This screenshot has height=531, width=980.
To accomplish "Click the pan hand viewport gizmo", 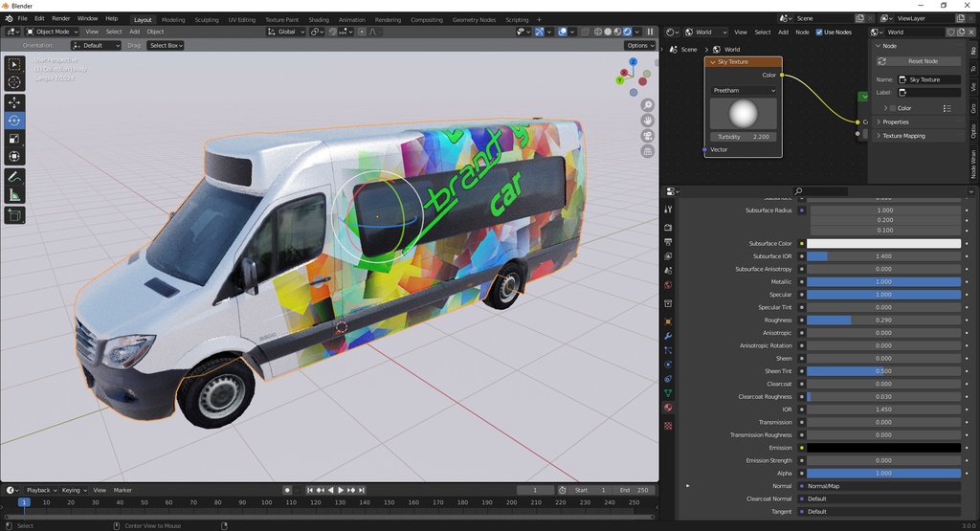I will pyautogui.click(x=648, y=121).
